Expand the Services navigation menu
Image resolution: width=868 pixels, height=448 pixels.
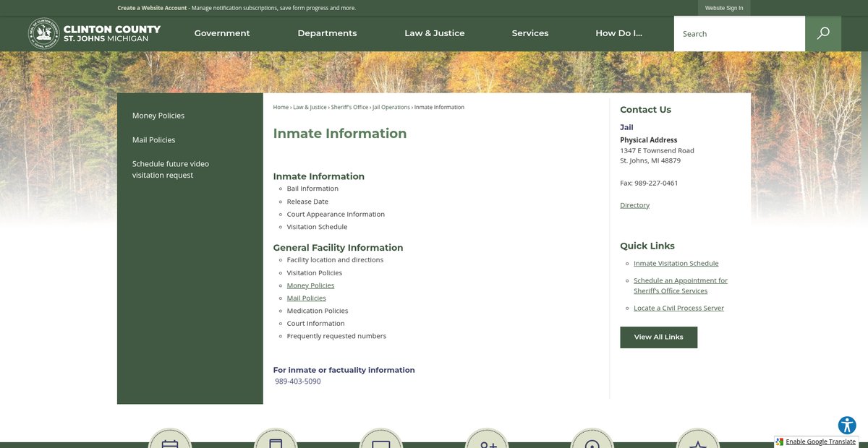pos(530,33)
